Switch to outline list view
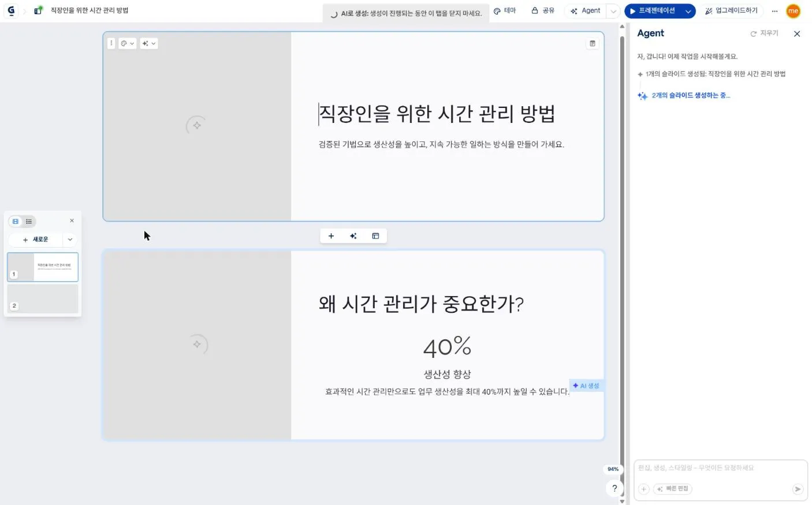Image resolution: width=812 pixels, height=505 pixels. (x=29, y=222)
